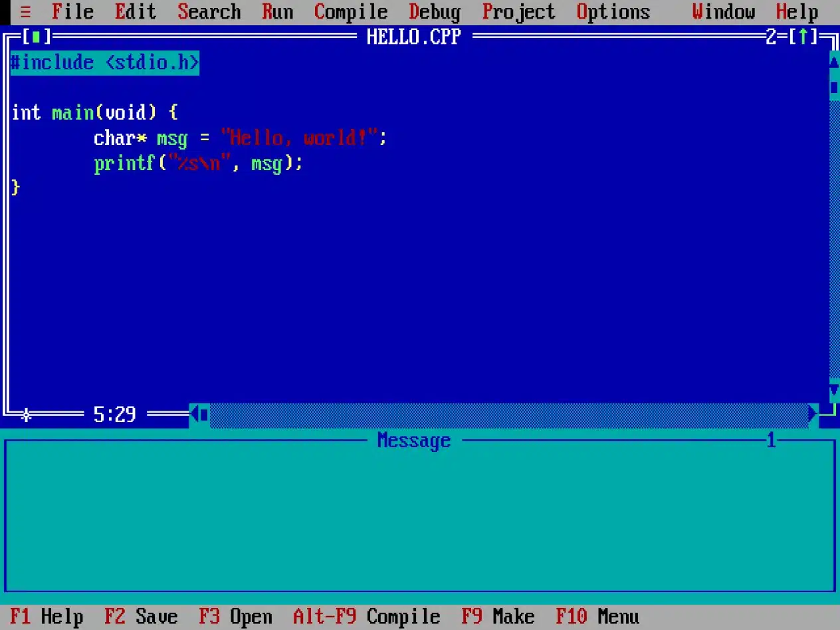Open the Debug menu
The width and height of the screenshot is (840, 630).
pos(435,12)
